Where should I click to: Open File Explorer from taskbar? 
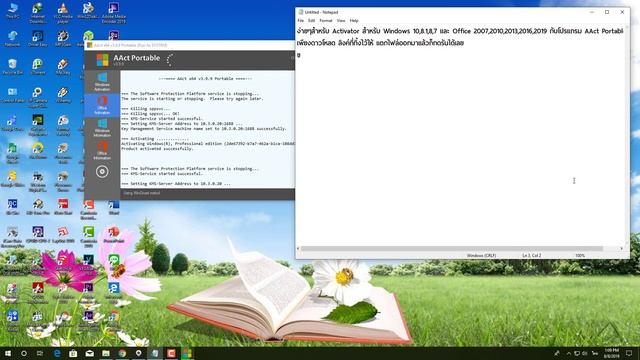click(x=106, y=353)
